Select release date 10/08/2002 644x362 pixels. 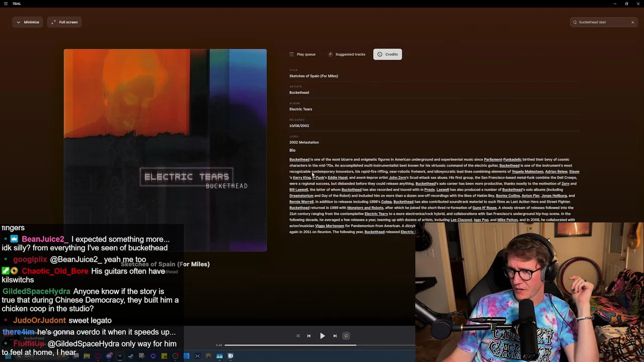click(299, 126)
